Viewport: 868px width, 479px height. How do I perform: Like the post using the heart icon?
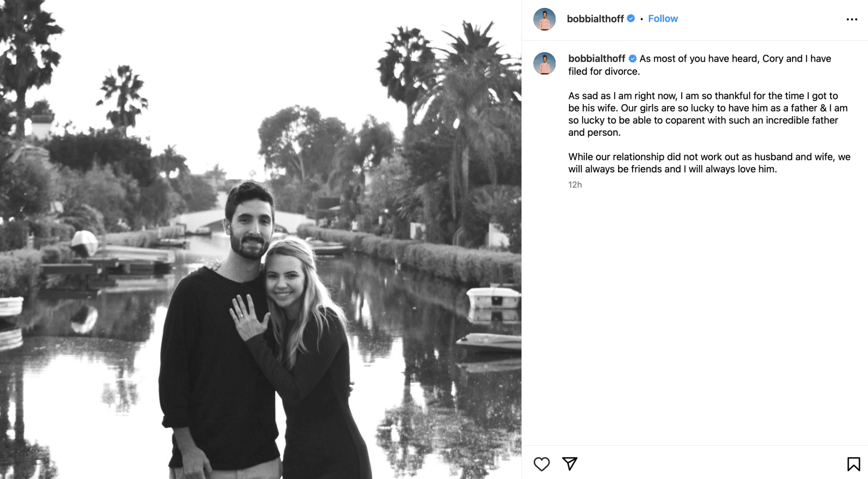543,464
